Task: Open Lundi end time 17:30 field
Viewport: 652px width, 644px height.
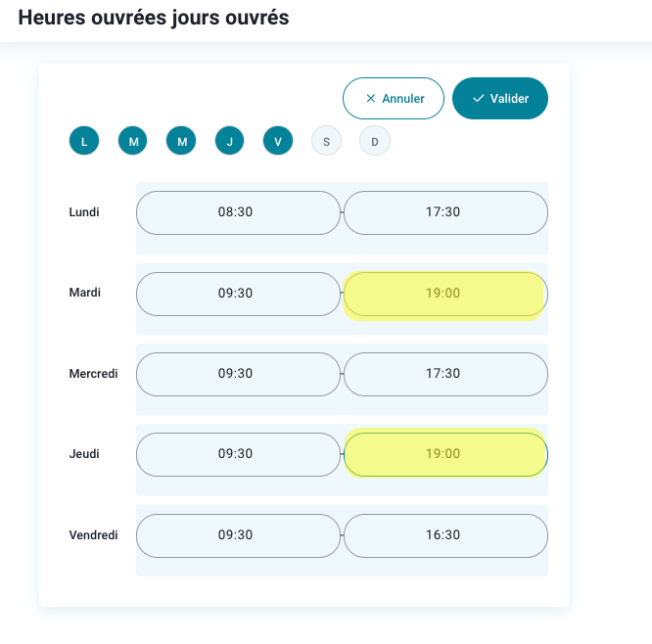Action: pyautogui.click(x=444, y=212)
